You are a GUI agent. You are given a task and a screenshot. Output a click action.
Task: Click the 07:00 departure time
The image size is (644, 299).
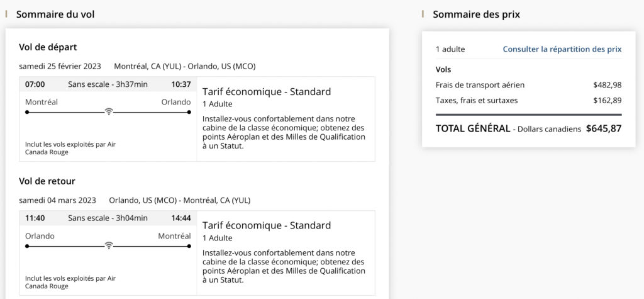[35, 84]
